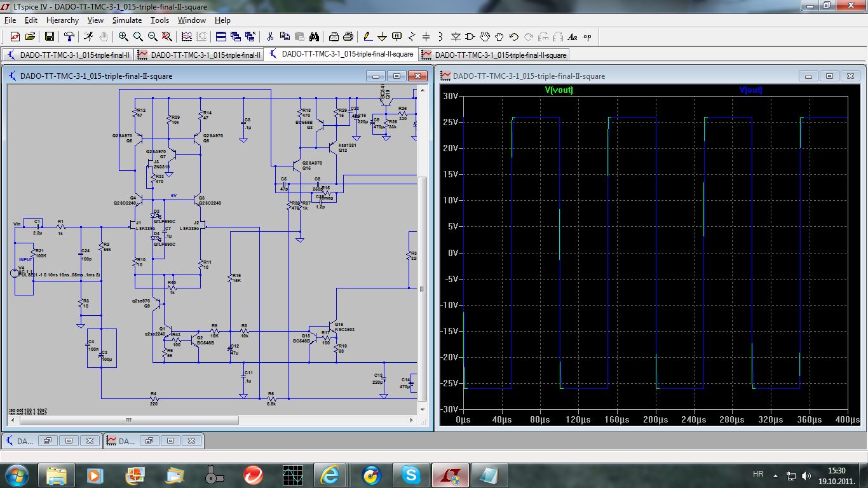This screenshot has width=868, height=488.
Task: Open the Window menu
Action: tap(191, 20)
